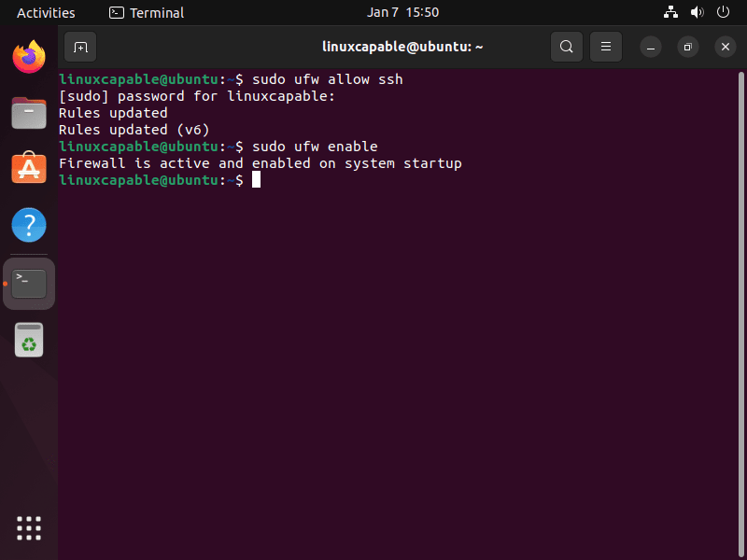Screen dimensions: 747x560
Task: Open the Help application in the dock
Action: click(28, 225)
